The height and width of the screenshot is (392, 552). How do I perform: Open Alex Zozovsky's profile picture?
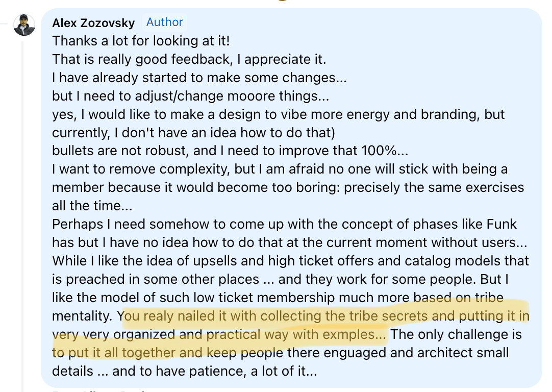[x=24, y=24]
